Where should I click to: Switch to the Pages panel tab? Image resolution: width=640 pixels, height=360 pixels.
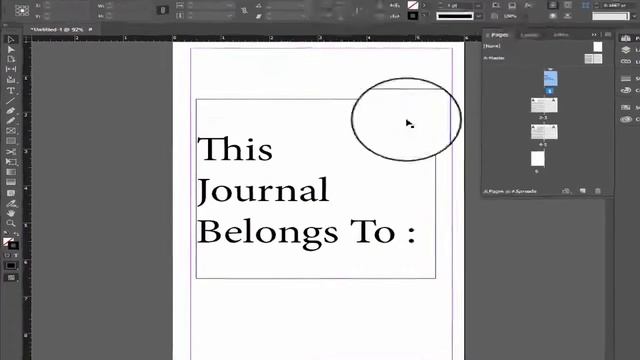[x=500, y=35]
